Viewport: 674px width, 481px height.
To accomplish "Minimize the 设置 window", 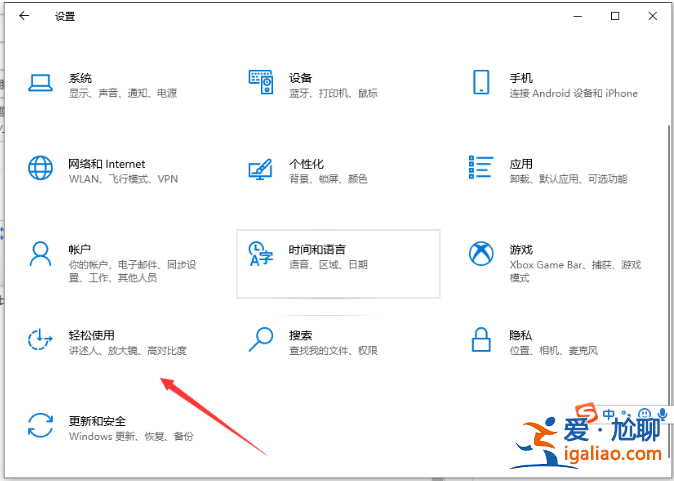I will point(578,16).
